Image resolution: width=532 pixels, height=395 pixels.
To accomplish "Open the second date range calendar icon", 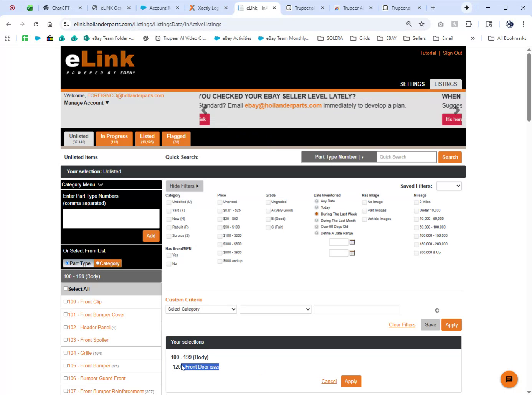I will 352,253.
